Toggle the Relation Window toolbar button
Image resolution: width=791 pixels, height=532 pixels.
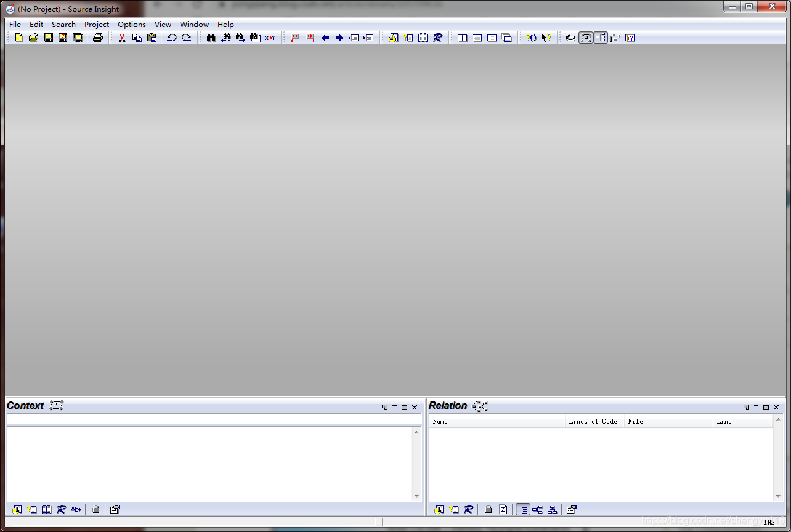(x=601, y=38)
